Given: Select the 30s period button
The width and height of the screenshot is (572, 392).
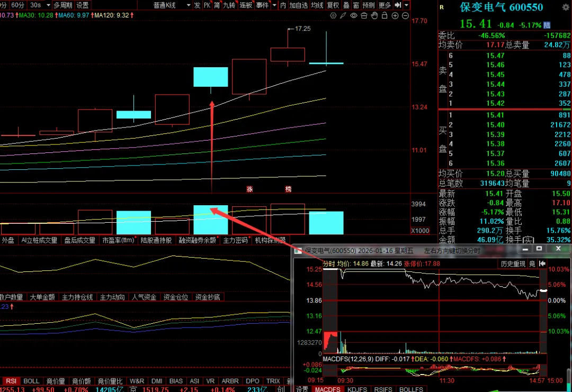Looking at the screenshot, I should click(36, 5).
